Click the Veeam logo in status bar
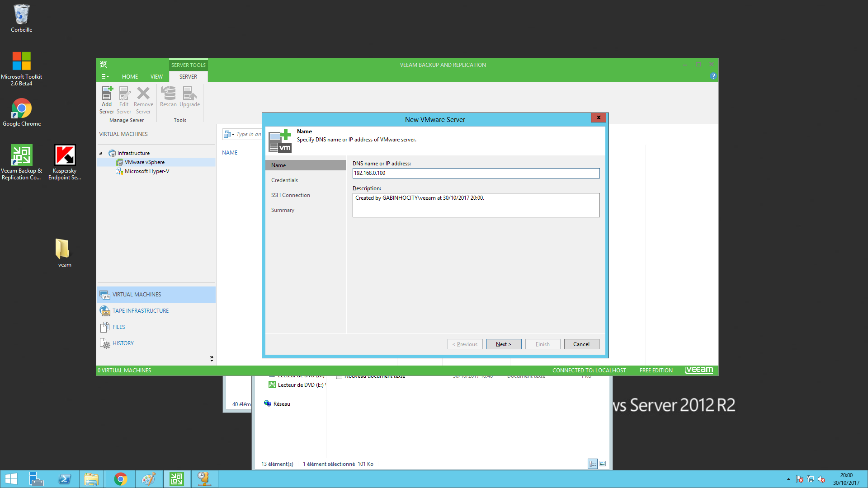Viewport: 868px width, 488px height. click(699, 370)
